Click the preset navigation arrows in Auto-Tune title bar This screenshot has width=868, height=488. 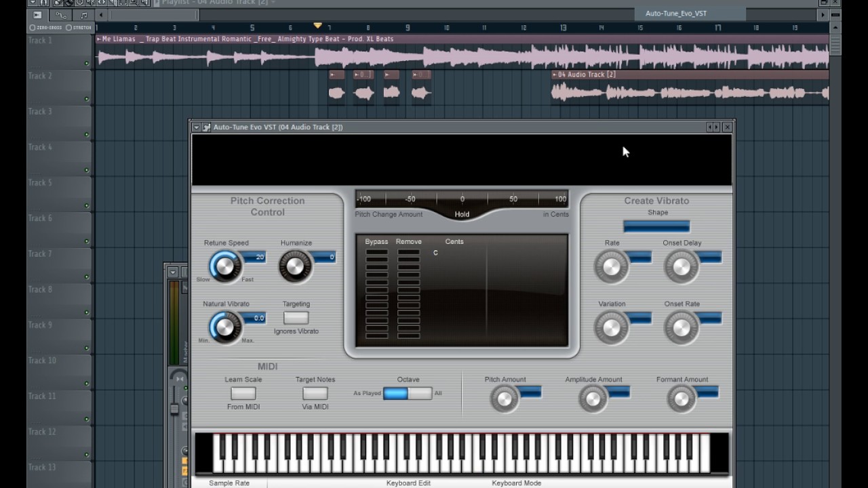click(x=713, y=127)
